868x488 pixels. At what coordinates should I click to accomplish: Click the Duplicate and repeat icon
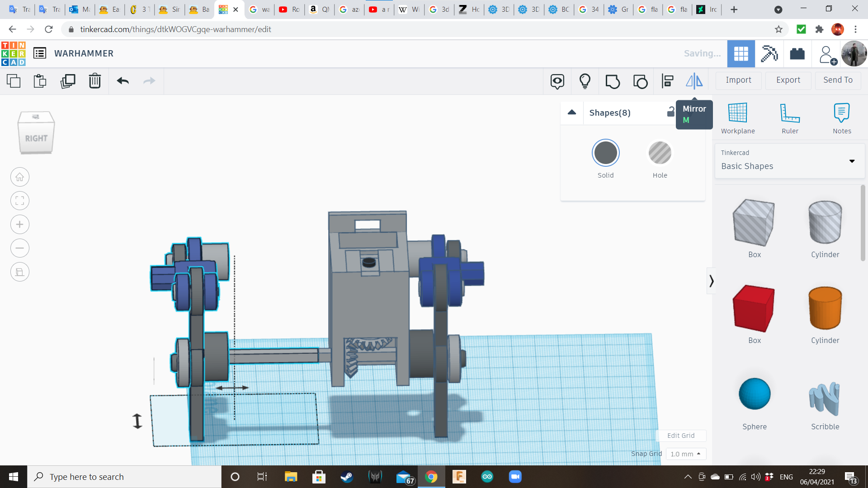point(68,81)
